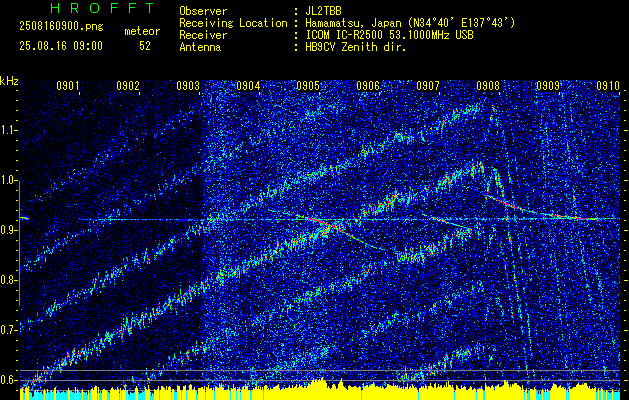The image size is (629, 400).
Task: Click the Receiver label
Action: tap(203, 35)
